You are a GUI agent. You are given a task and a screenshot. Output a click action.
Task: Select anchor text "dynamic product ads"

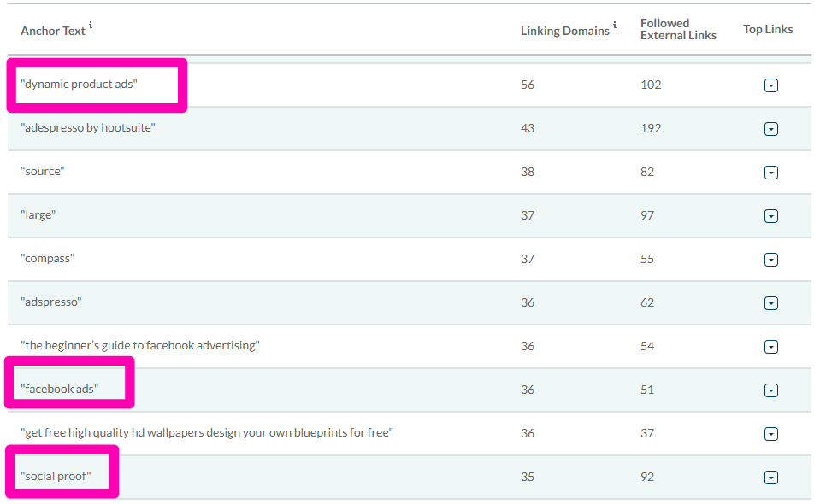[79, 85]
